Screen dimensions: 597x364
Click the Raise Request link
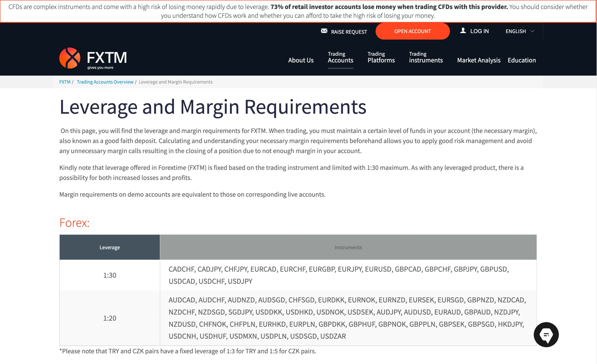click(349, 32)
